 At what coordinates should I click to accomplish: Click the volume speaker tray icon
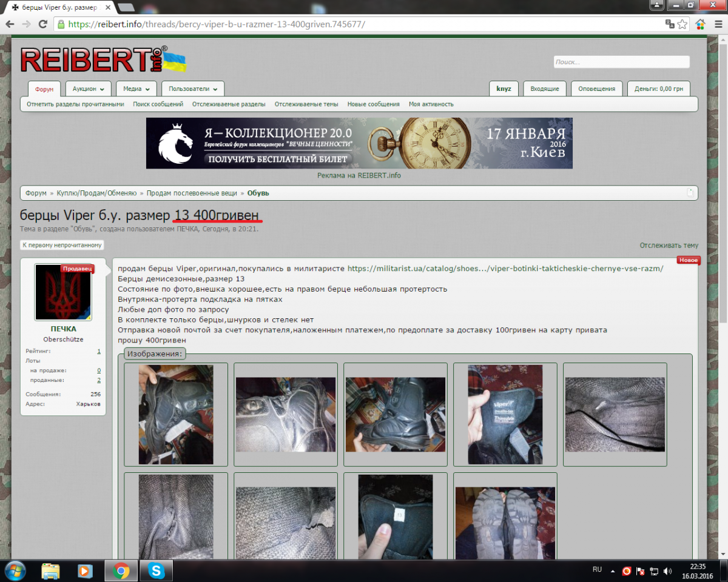(668, 571)
